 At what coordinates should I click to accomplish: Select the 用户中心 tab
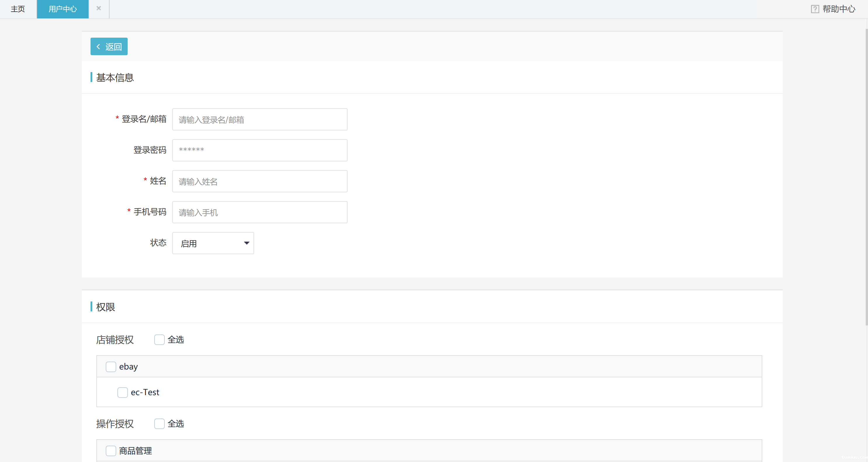click(63, 9)
